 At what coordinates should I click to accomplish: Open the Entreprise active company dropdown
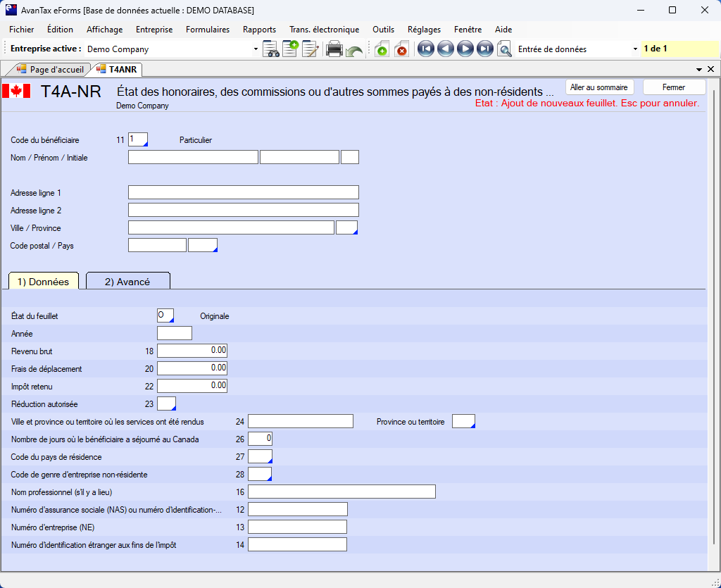[x=256, y=49]
